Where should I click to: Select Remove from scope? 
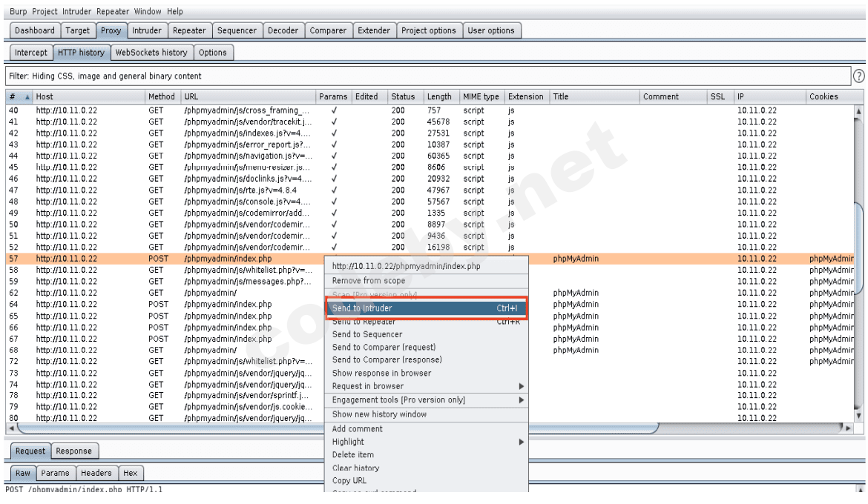425,281
